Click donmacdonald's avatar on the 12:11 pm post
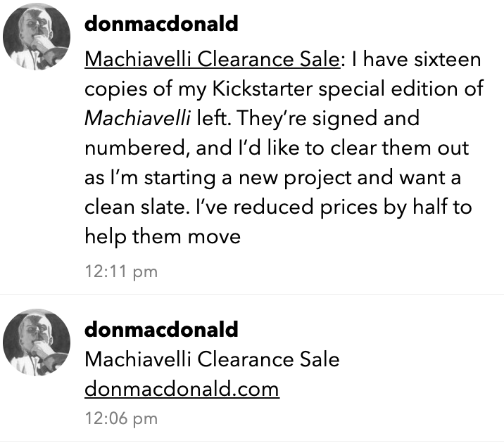 [37, 45]
